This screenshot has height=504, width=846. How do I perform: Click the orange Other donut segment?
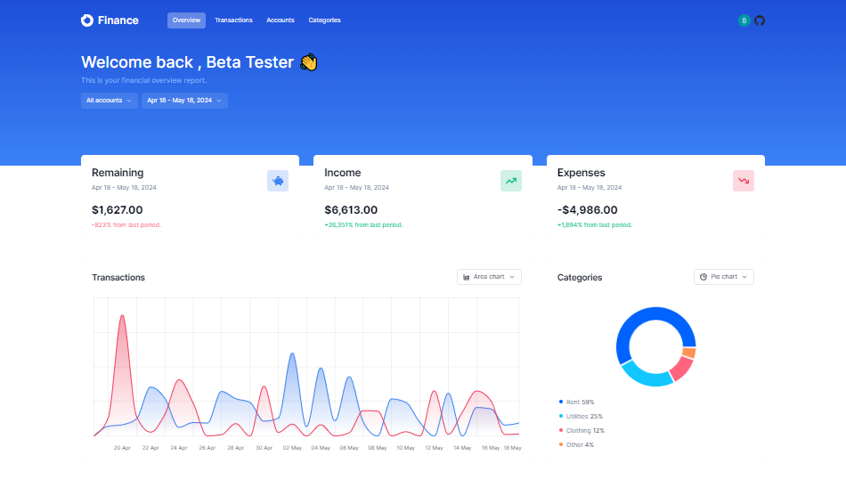coord(689,353)
